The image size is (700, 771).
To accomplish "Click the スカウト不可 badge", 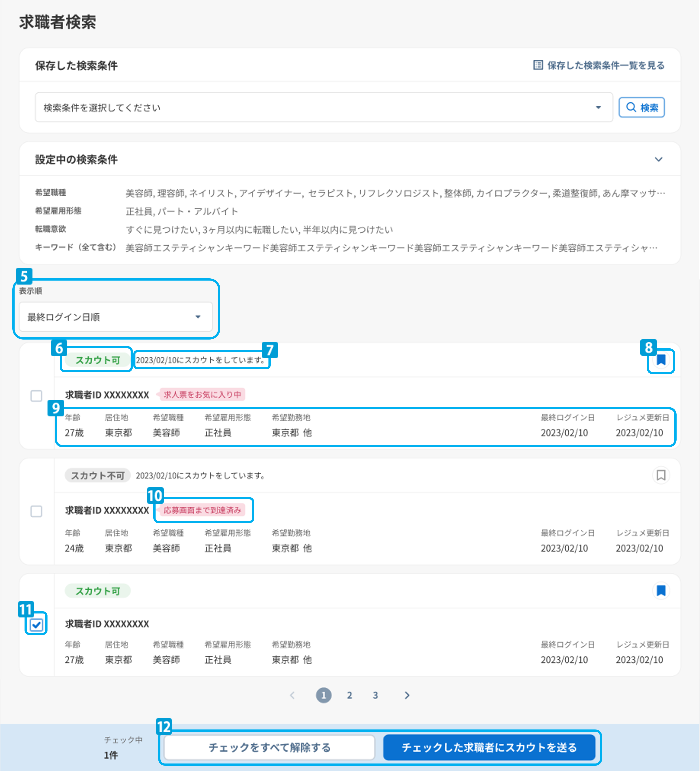I will pos(97,475).
